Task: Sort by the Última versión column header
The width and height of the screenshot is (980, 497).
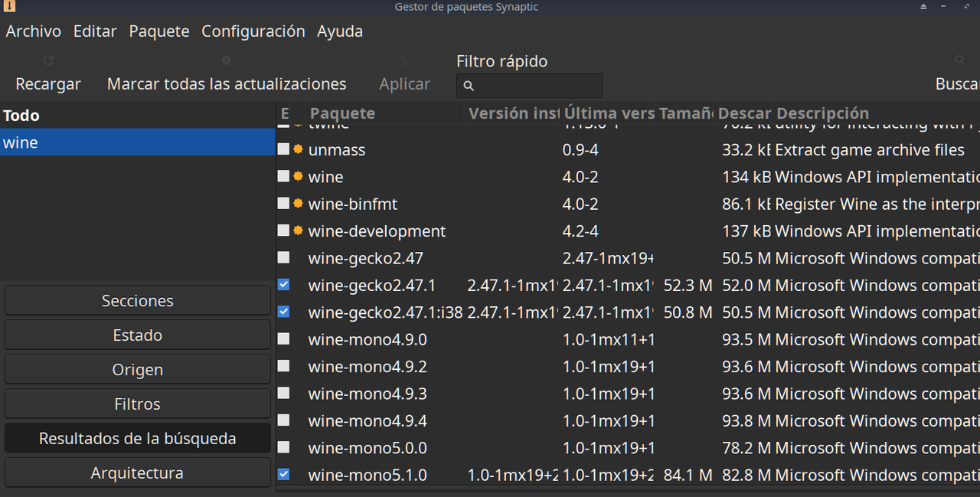Action: (x=608, y=113)
